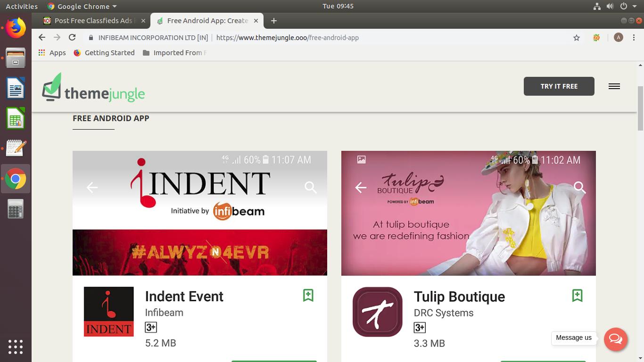
Task: Go back with Chrome back arrow
Action: (x=42, y=38)
